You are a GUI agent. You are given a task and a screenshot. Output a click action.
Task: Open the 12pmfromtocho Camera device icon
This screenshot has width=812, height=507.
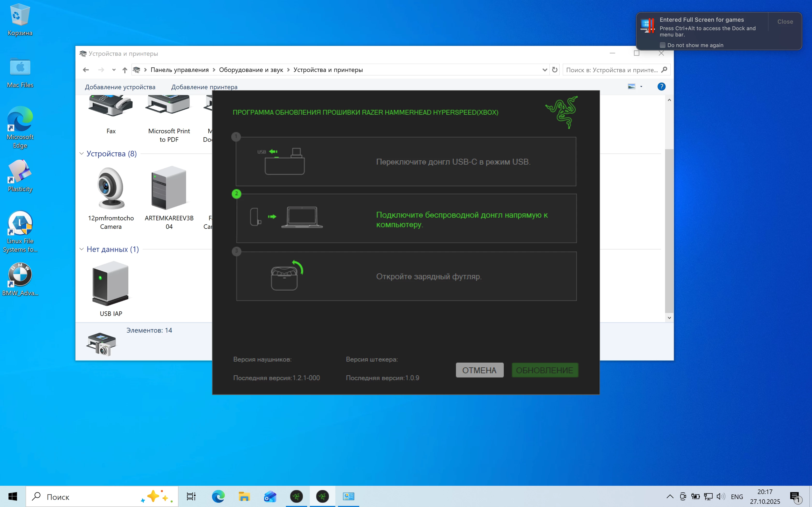coord(111,189)
